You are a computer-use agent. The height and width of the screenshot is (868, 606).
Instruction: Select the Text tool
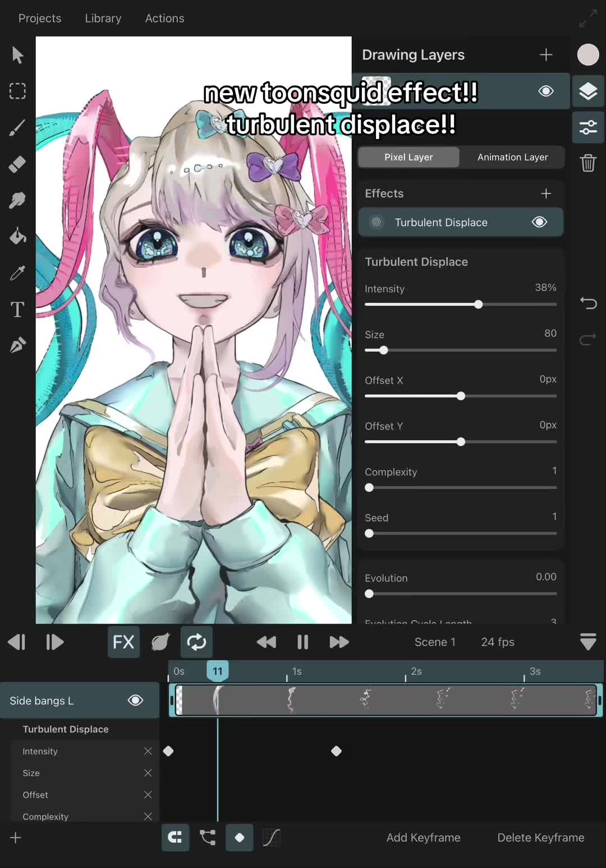[17, 310]
